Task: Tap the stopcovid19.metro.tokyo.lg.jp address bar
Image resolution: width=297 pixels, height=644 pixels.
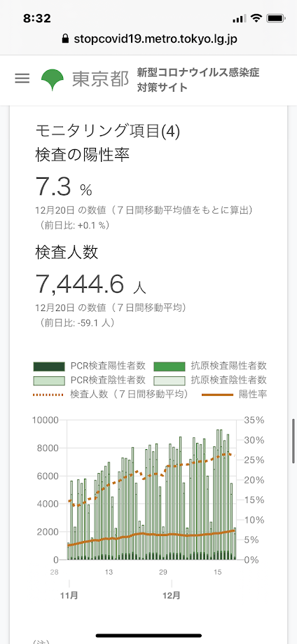Action: coord(148,39)
